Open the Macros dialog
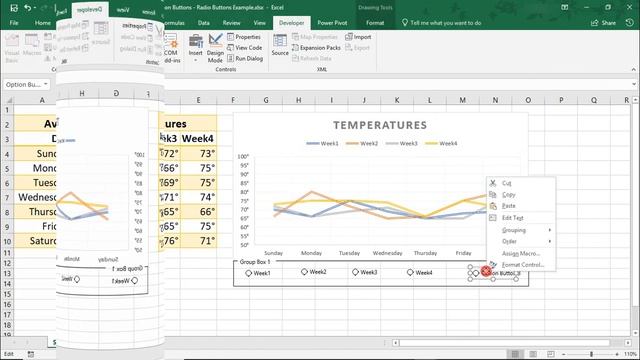 click(32, 45)
